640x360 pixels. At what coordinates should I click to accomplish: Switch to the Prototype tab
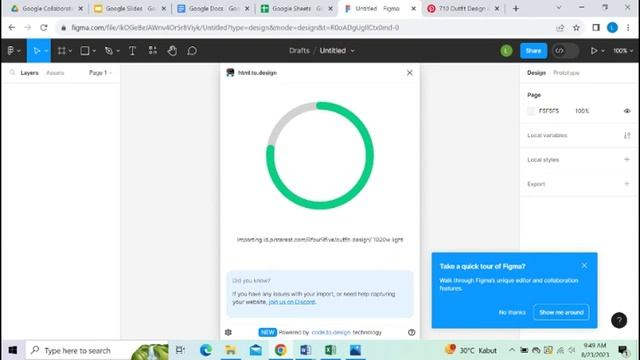[x=566, y=73]
